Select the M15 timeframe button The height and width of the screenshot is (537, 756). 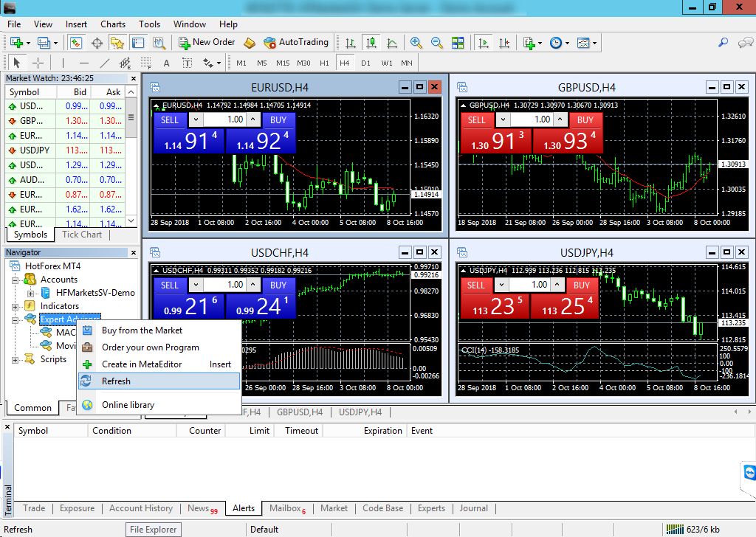pyautogui.click(x=283, y=63)
